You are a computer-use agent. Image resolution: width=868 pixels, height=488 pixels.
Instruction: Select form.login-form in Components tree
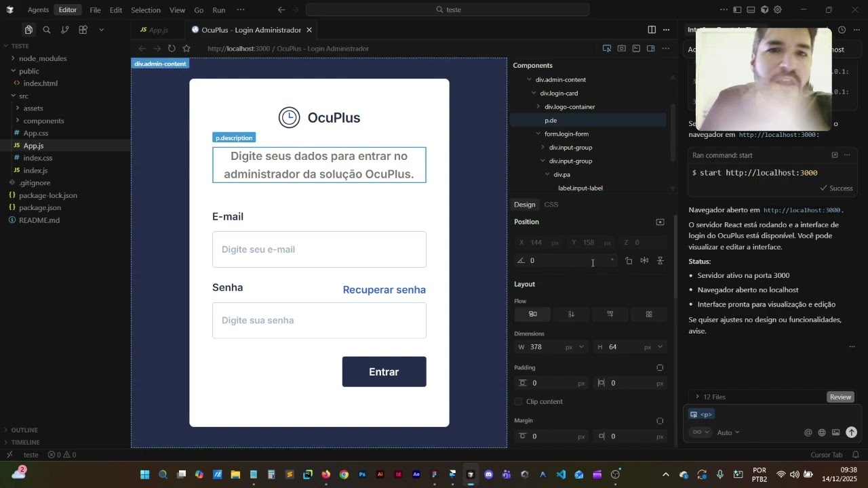(x=568, y=134)
